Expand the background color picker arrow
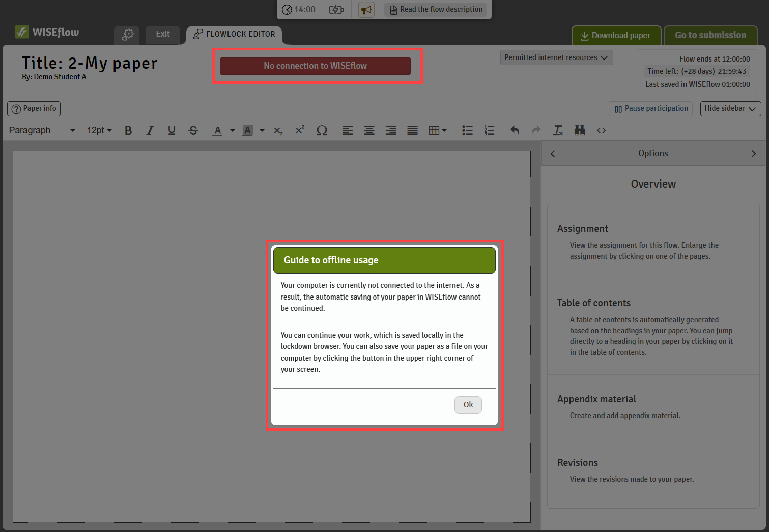The width and height of the screenshot is (769, 532). [x=262, y=131]
